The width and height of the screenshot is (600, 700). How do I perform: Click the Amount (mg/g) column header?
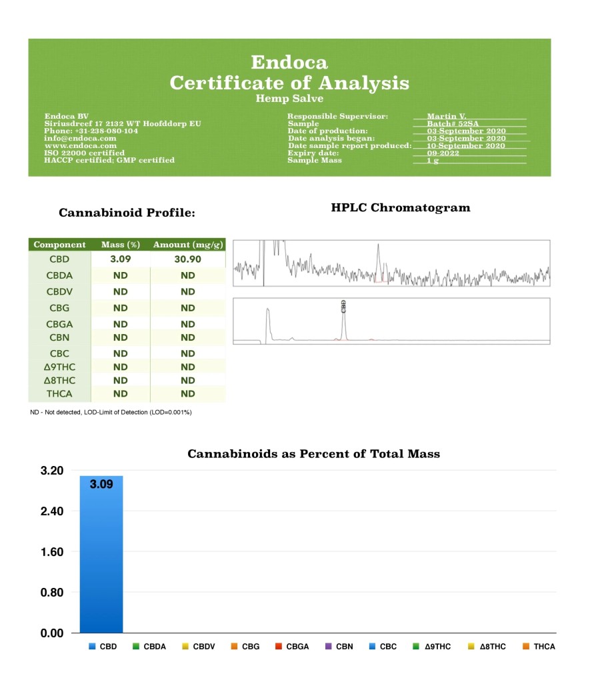187,245
